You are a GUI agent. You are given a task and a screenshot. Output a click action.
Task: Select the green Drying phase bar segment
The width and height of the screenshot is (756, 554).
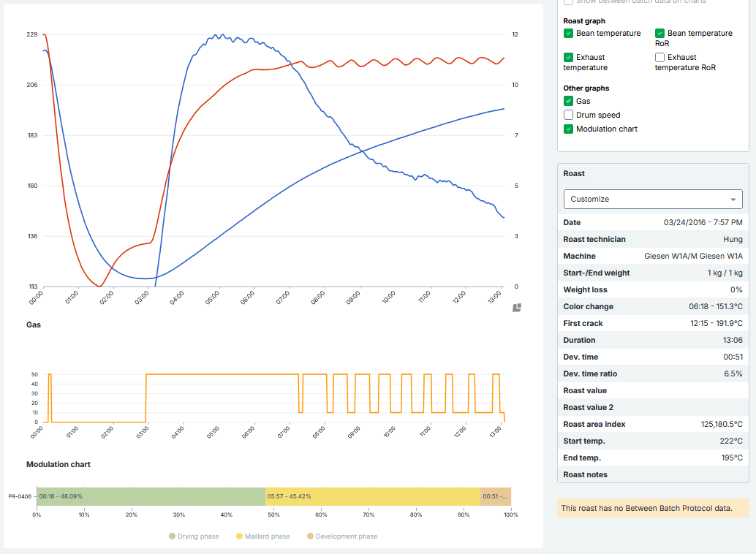coord(151,496)
